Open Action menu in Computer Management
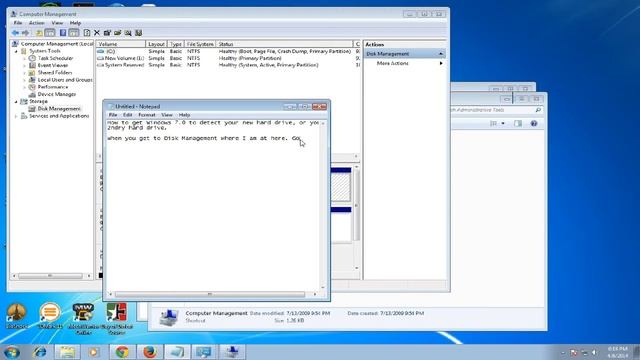640x360 pixels. click(36, 23)
